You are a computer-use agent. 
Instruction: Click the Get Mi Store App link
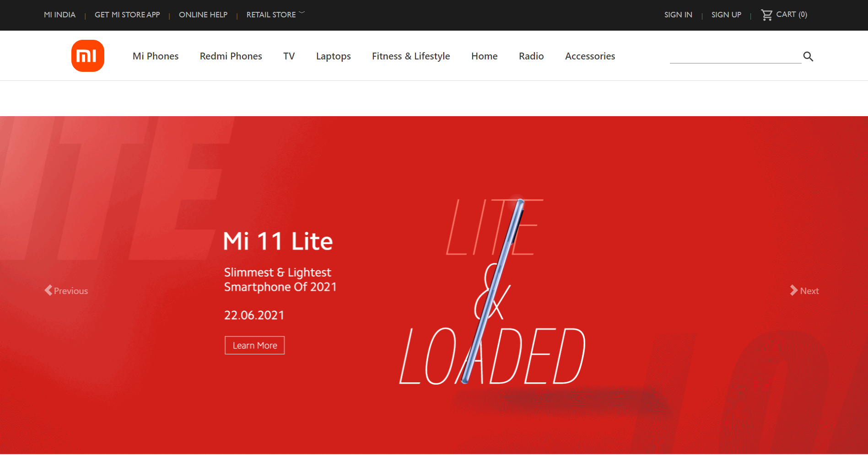[x=127, y=15]
